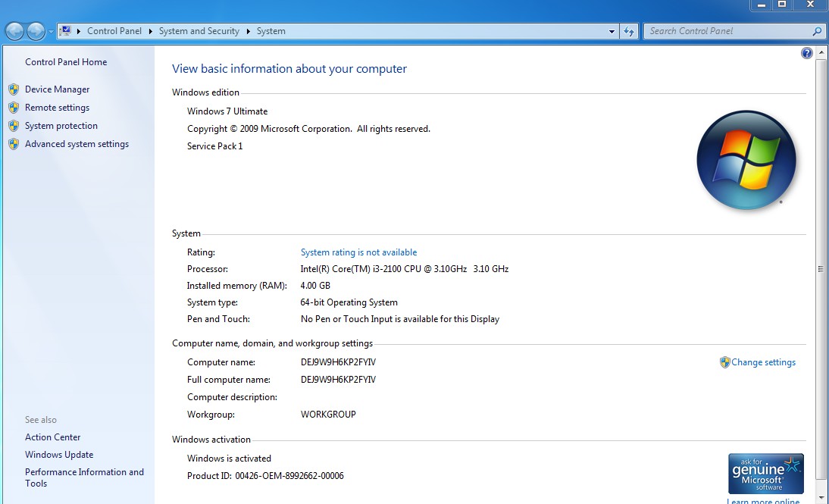Open Advanced system settings link
This screenshot has width=829, height=504.
(x=77, y=144)
